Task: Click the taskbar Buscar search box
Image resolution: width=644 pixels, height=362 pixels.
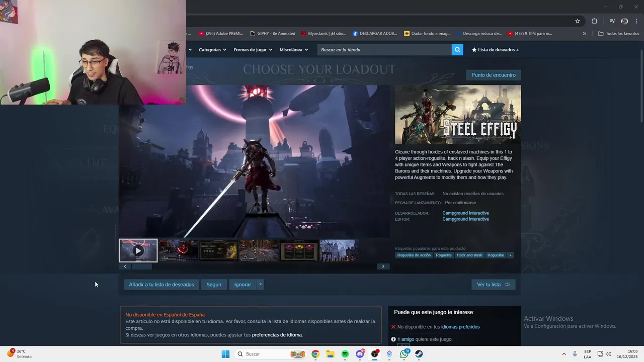Action: [x=272, y=354]
